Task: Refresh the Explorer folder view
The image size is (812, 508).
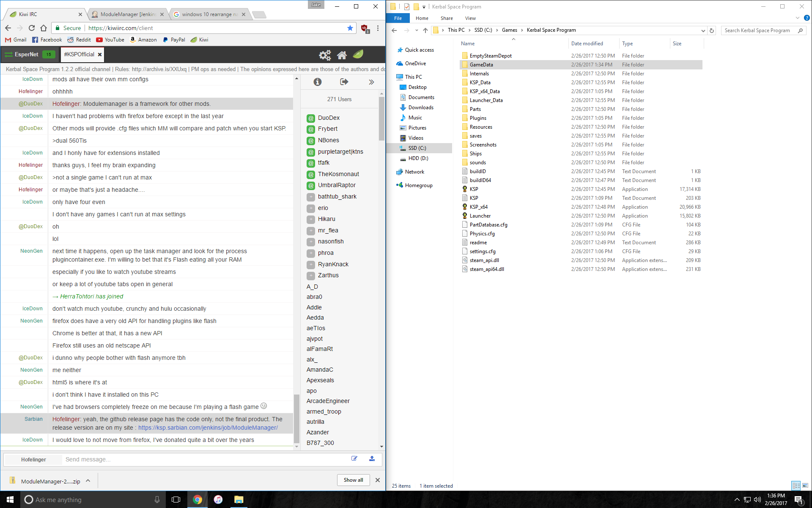Action: click(x=712, y=30)
